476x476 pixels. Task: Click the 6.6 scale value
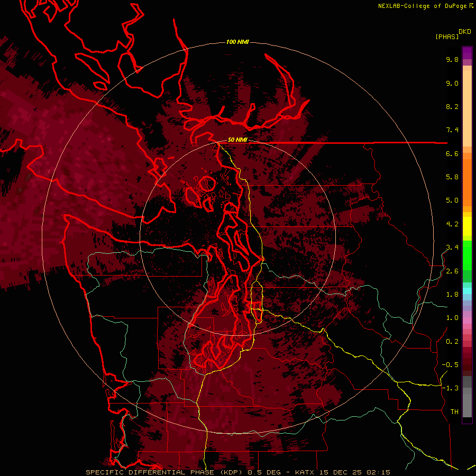coord(452,153)
